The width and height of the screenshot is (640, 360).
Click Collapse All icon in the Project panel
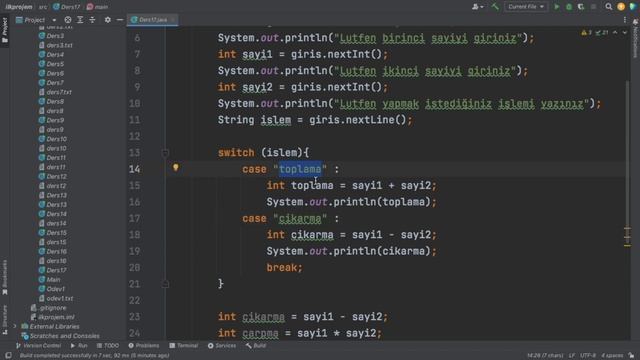pos(92,20)
